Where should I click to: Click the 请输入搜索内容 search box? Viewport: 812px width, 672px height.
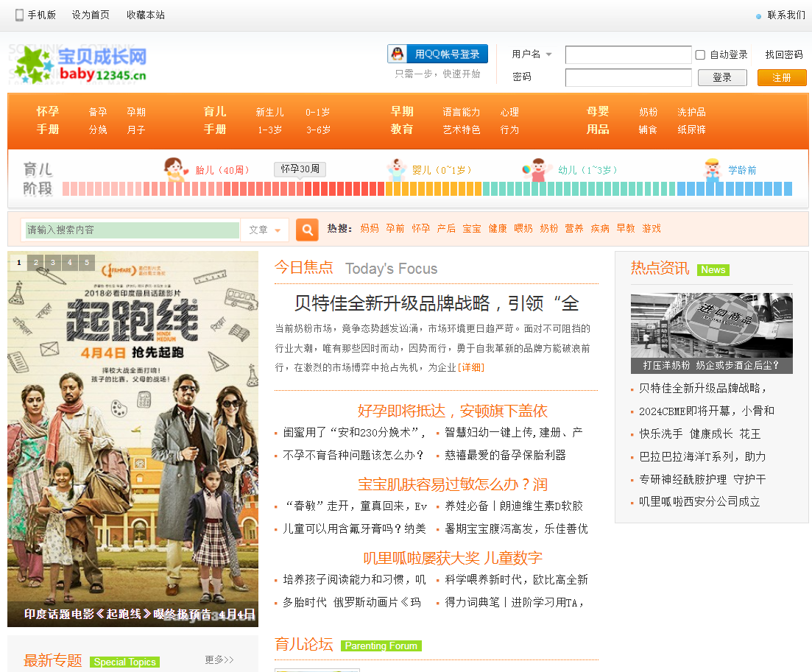(x=133, y=230)
